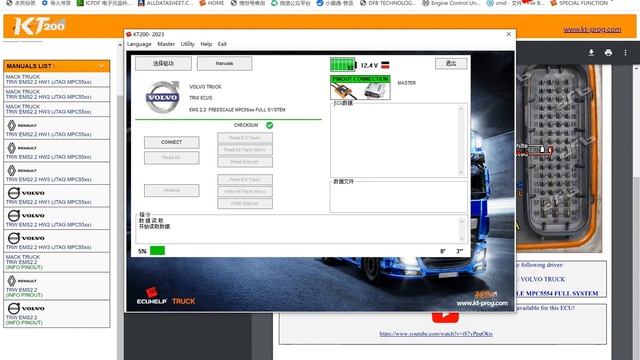Image resolution: width=640 pixels, height=360 pixels.
Task: Click the Exit menu item
Action: tap(222, 44)
